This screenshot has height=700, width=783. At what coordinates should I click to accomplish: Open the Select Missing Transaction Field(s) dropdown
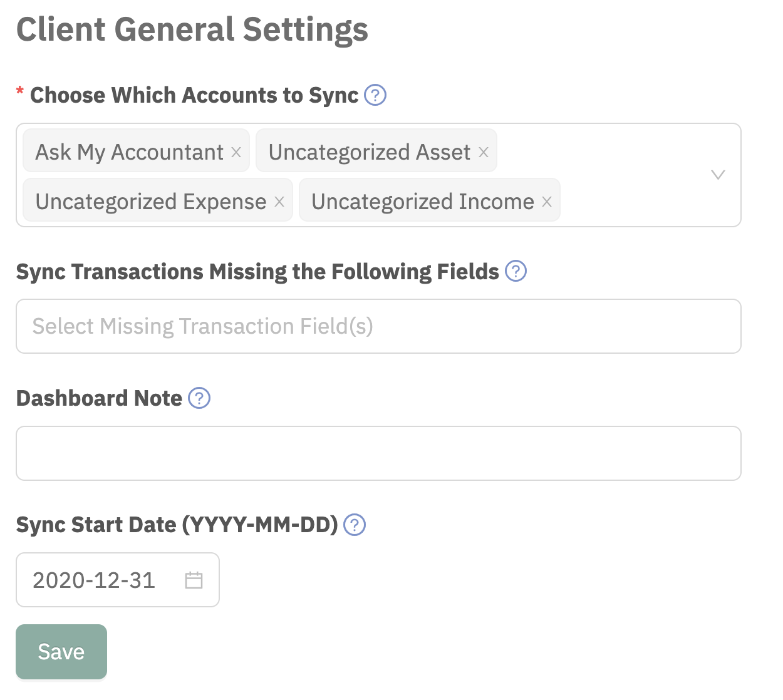coord(378,326)
